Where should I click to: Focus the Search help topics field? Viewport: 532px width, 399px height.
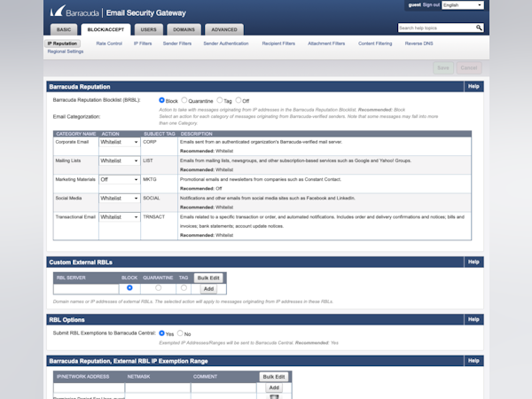click(x=436, y=27)
